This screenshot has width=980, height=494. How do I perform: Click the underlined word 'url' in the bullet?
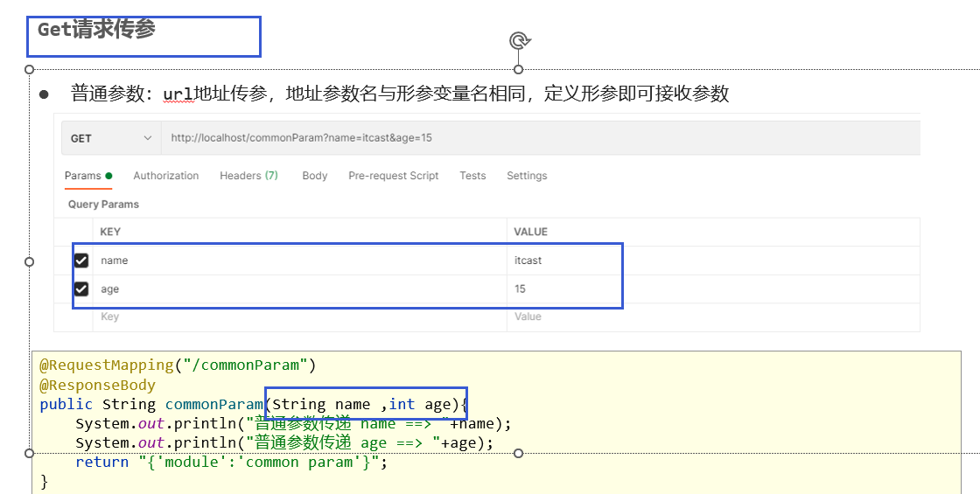(x=178, y=94)
